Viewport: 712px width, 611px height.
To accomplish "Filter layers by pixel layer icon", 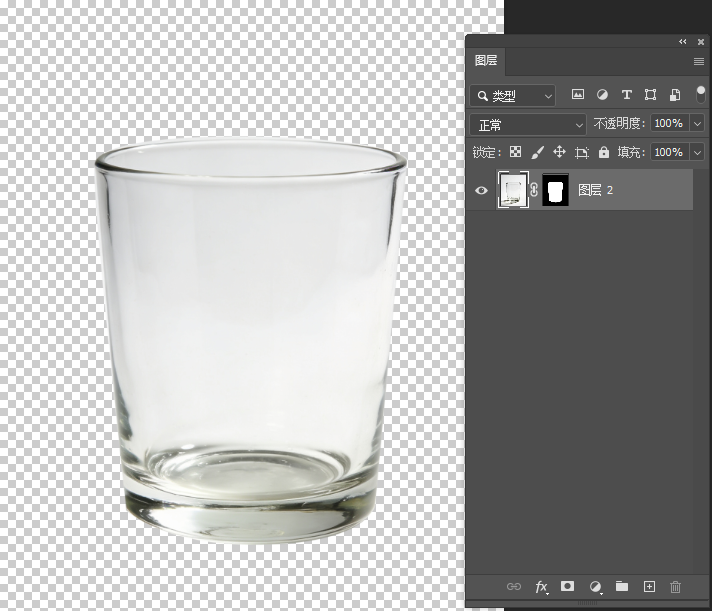I will pos(578,95).
